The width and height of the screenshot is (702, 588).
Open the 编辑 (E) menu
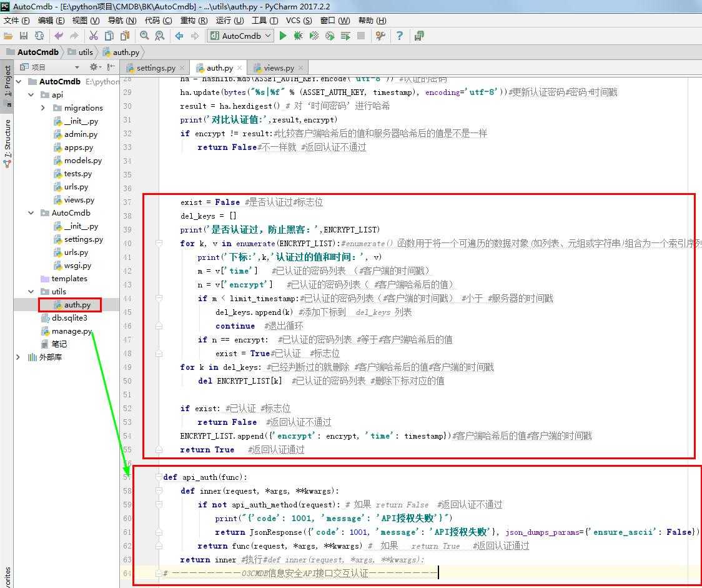pyautogui.click(x=51, y=21)
